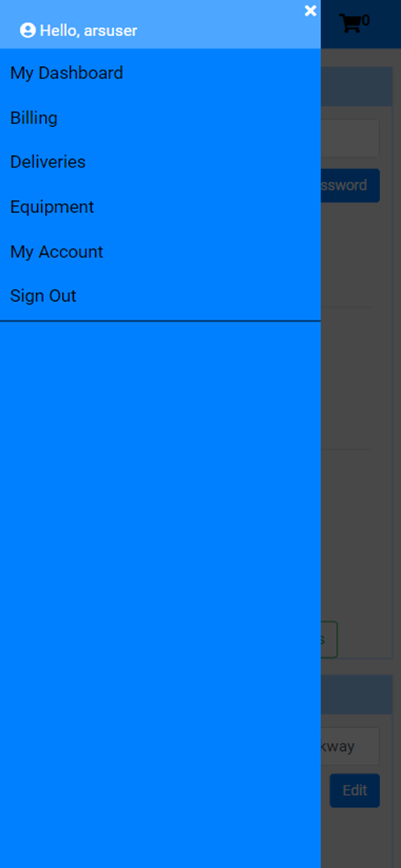Screen dimensions: 401x868
Task: Click the green-outlined button behind the menu
Action: pyautogui.click(x=329, y=639)
